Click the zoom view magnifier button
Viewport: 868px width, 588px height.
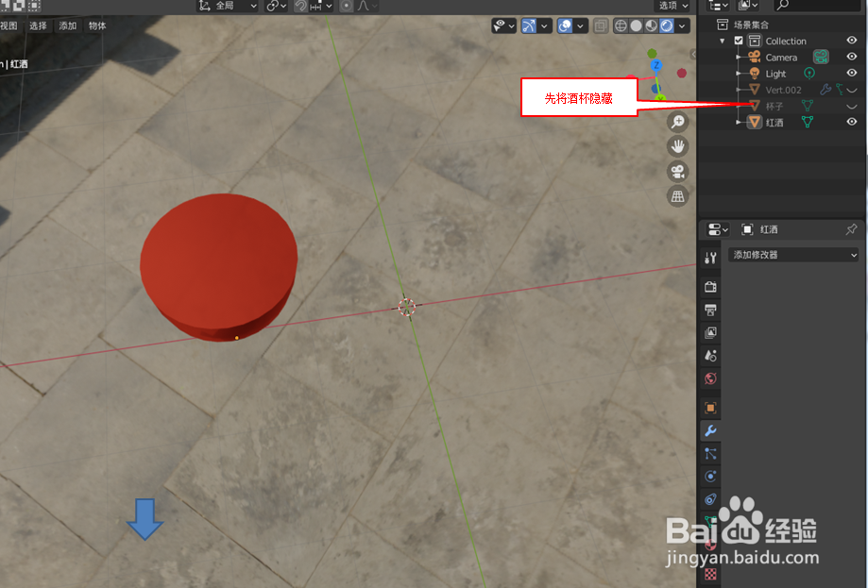tap(677, 122)
